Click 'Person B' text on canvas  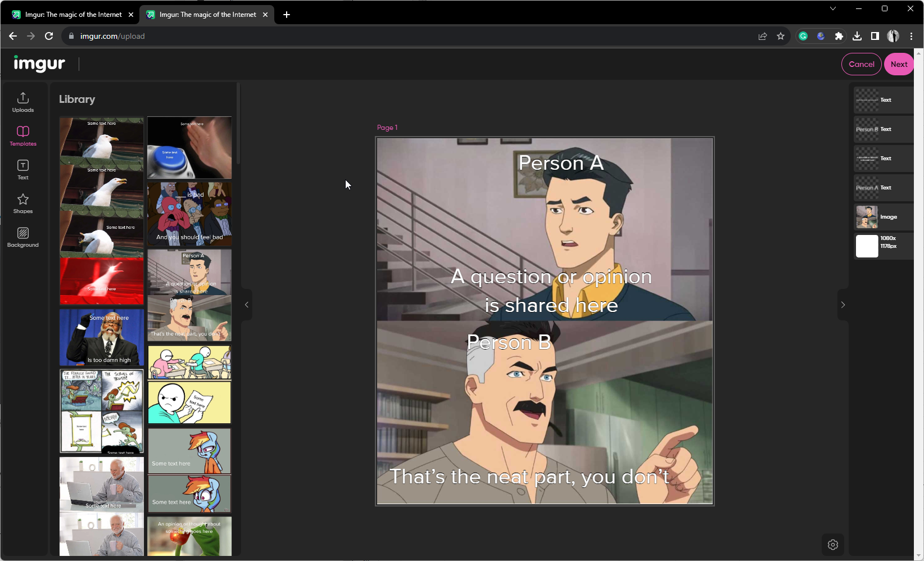coord(509,342)
